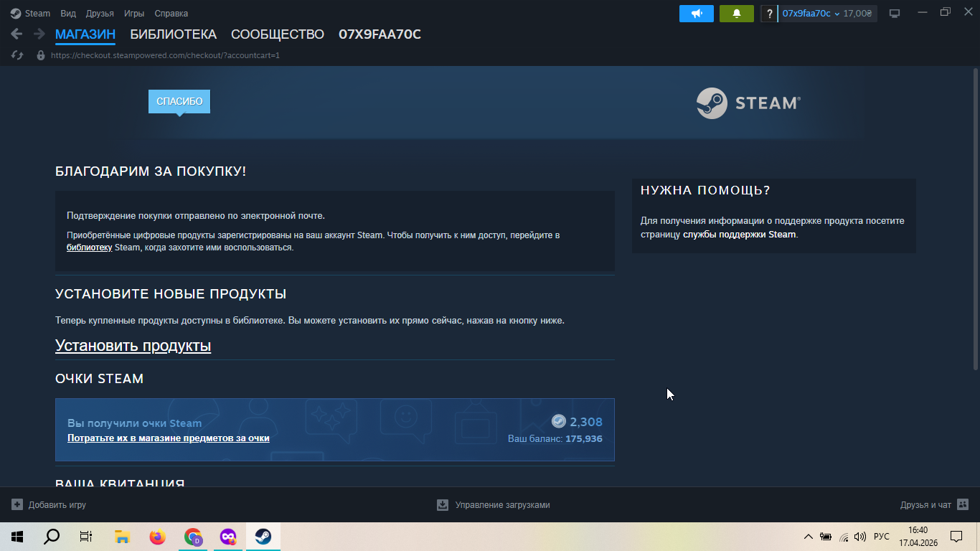The height and width of the screenshot is (551, 980).
Task: Click Вы получили очки Steam text
Action: (135, 423)
